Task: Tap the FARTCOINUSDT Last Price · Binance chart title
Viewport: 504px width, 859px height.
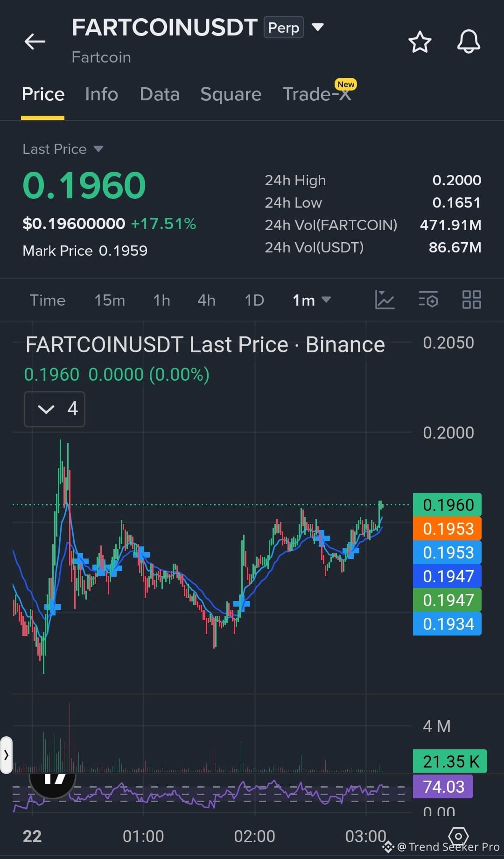Action: pos(205,345)
